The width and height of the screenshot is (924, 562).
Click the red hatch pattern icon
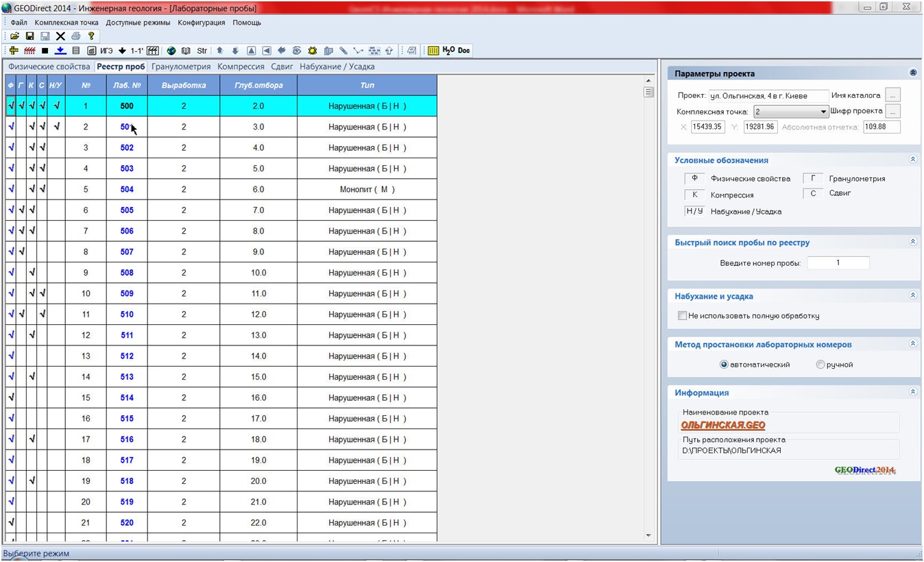pos(29,51)
